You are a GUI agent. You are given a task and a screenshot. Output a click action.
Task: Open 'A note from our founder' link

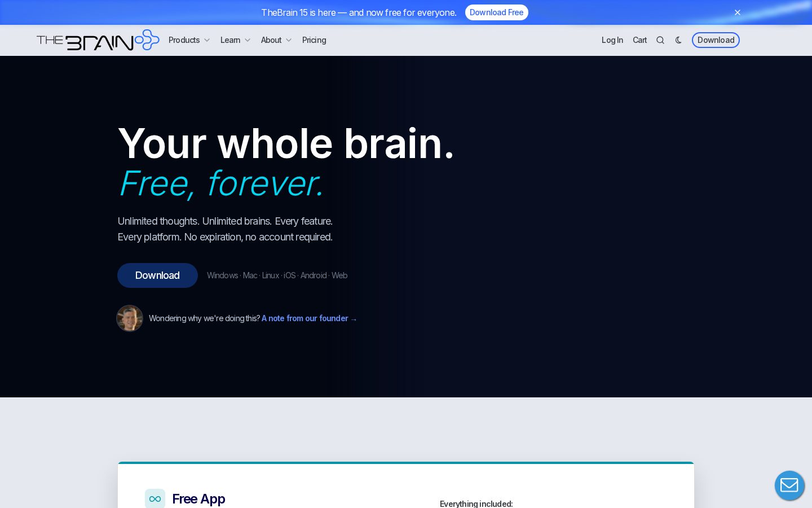point(309,318)
